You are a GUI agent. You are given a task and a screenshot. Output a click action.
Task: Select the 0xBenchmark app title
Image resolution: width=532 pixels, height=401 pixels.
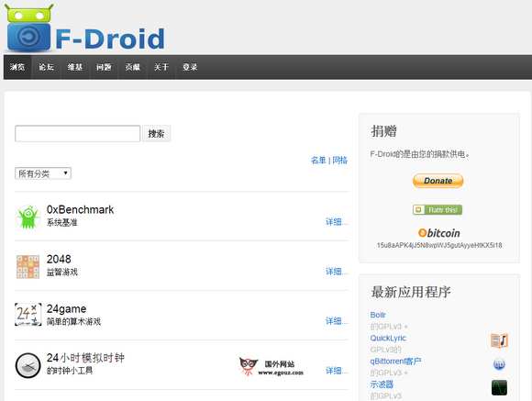80,210
